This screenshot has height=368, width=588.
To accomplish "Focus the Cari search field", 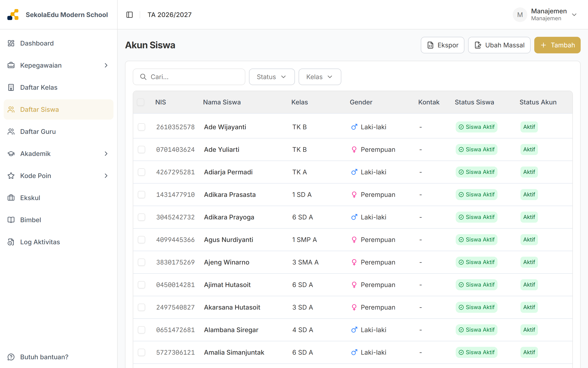I will click(189, 77).
